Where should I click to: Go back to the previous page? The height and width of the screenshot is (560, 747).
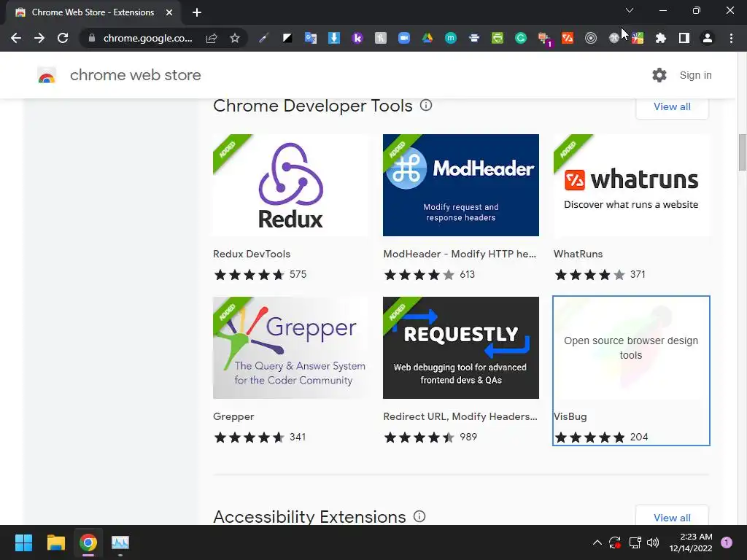click(16, 38)
